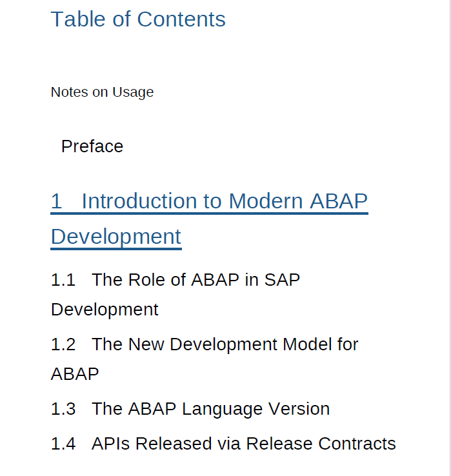Click the chapter number 1 in heading link
Image resolution: width=451 pixels, height=476 pixels.
57,202
